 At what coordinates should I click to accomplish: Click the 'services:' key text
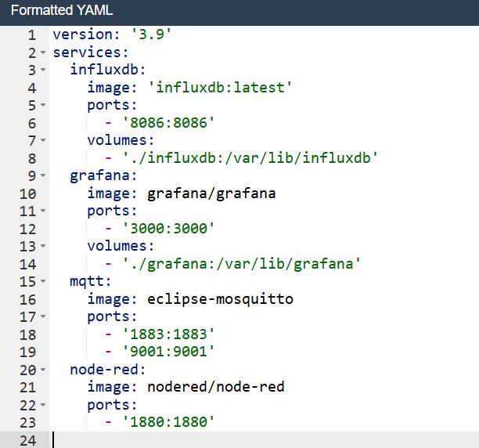91,52
